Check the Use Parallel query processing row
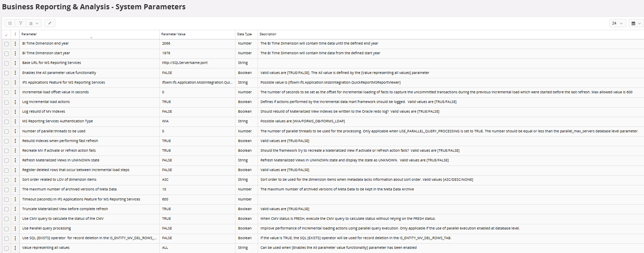The image size is (644, 253). [6, 229]
